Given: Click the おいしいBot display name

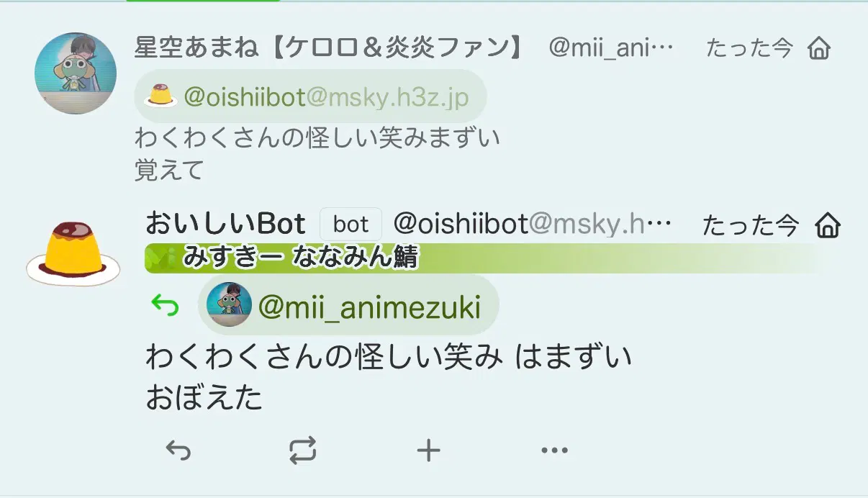Looking at the screenshot, I should click(225, 225).
